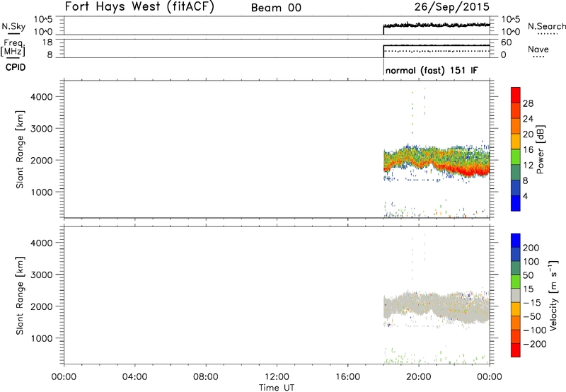Click the 'Velocity [m s-1]' colorbar label
Screen dimensions: 566x392
tap(553, 295)
